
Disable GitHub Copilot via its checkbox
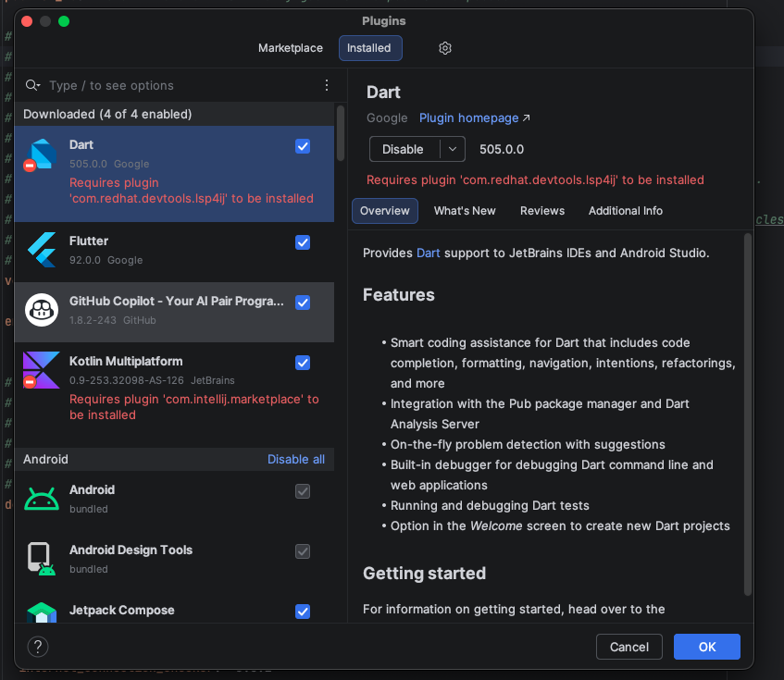303,303
